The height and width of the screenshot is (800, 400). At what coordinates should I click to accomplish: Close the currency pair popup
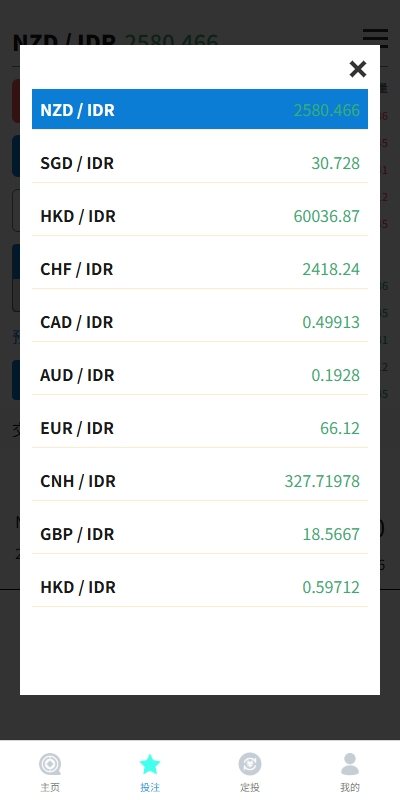pyautogui.click(x=358, y=69)
